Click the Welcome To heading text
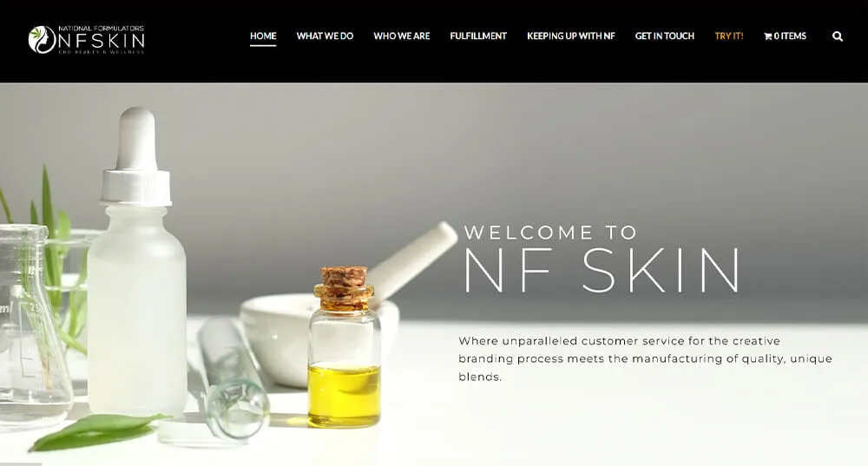This screenshot has height=466, width=868. (x=550, y=233)
